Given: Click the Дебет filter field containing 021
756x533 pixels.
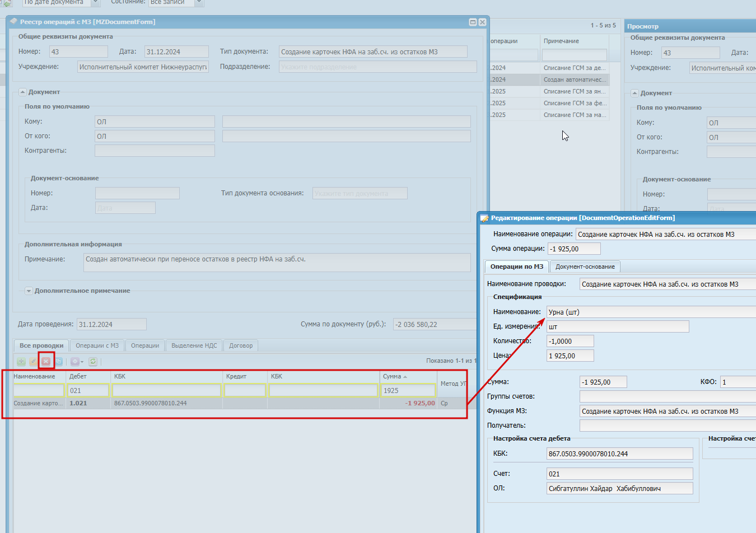Looking at the screenshot, I should point(88,390).
